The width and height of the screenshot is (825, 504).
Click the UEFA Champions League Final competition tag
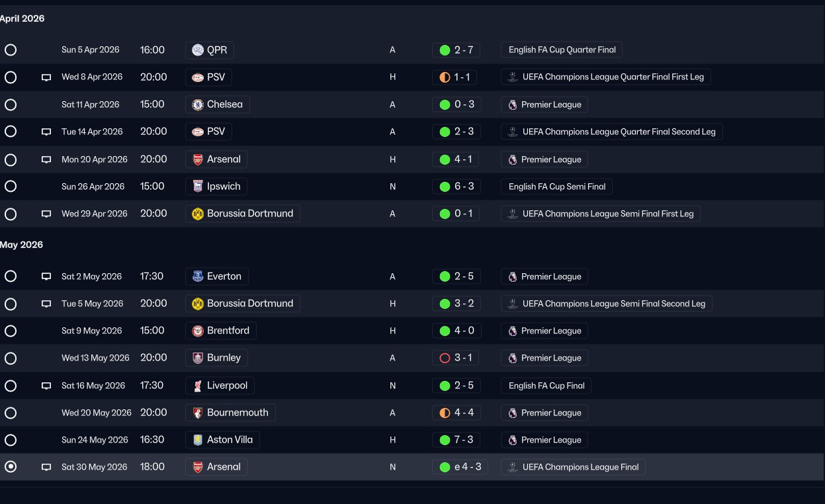[573, 467]
